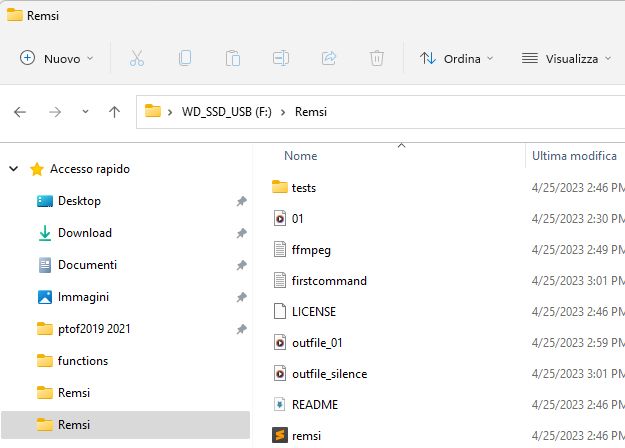Open functions folder in sidebar
This screenshot has width=625, height=448.
click(x=83, y=361)
